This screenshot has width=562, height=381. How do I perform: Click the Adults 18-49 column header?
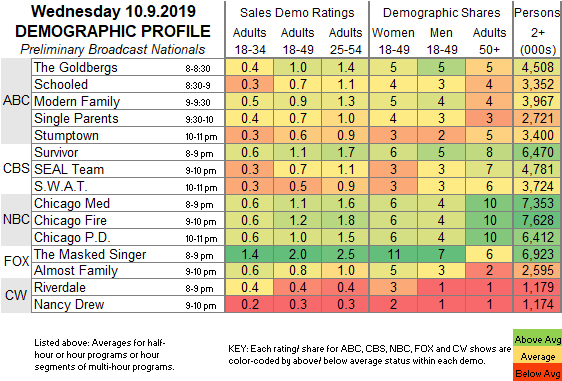click(297, 41)
